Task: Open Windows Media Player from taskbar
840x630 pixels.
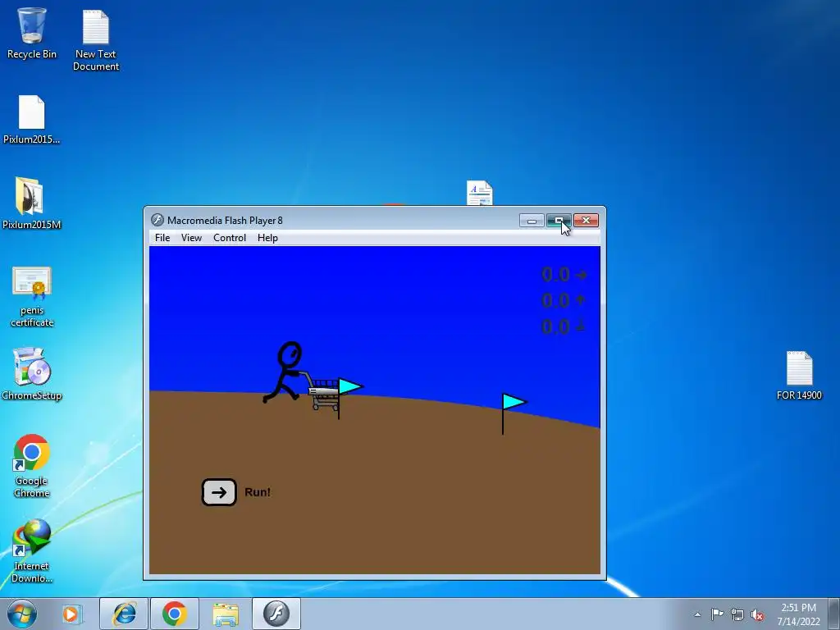Action: (x=71, y=614)
